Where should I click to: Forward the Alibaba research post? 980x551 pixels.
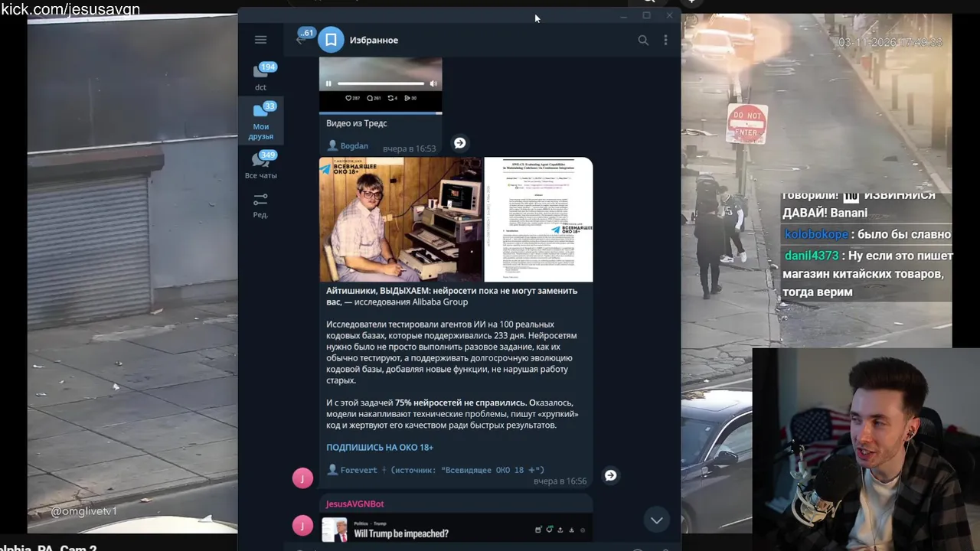[610, 475]
